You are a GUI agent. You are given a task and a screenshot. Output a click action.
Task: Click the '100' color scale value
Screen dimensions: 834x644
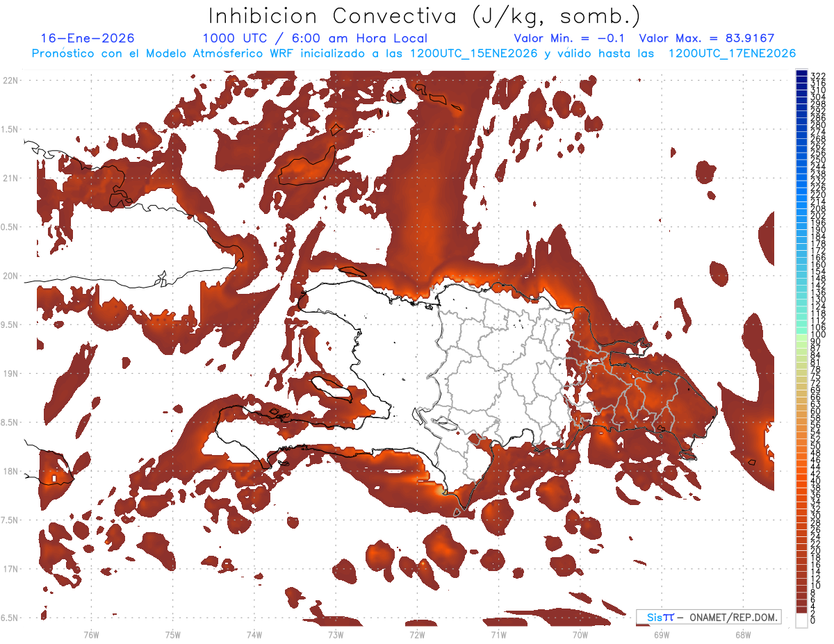[x=817, y=335]
